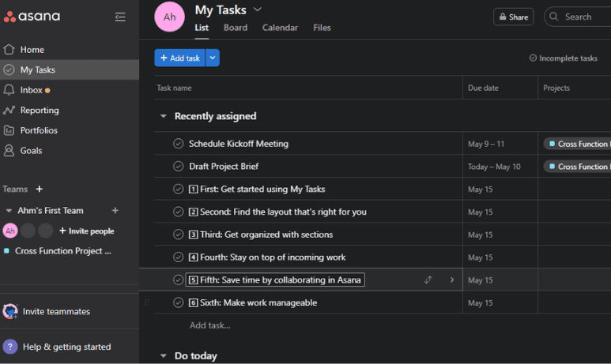Viewport: 611px width, 364px height.
Task: Click the May 9 – 11 due date
Action: click(486, 144)
